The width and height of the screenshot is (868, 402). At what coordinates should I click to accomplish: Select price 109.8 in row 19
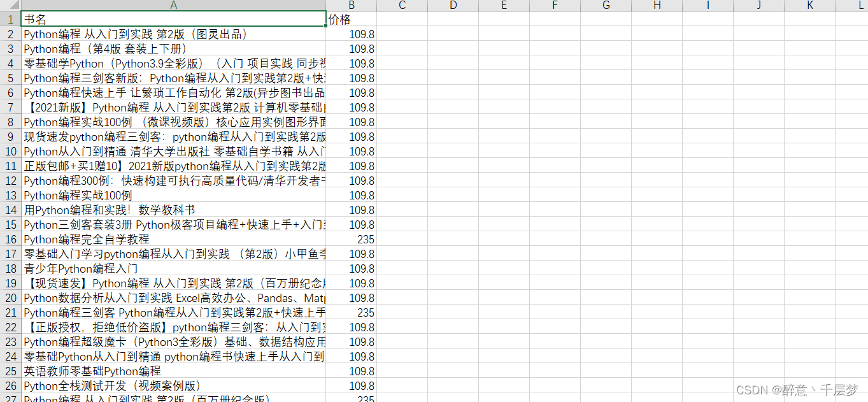click(351, 283)
